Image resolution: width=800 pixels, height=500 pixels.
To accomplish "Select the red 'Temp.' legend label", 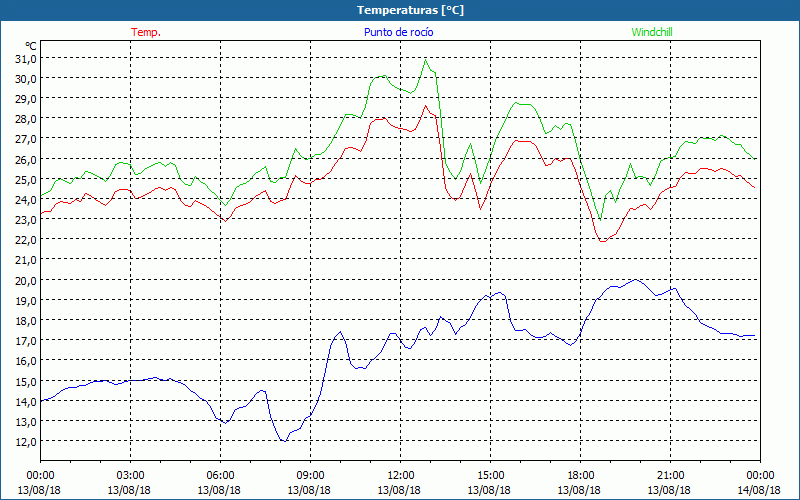I will pos(146,32).
